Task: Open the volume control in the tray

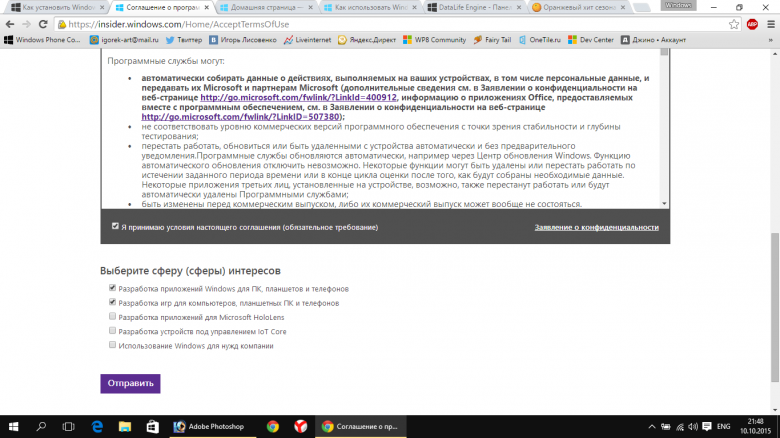Action: coord(692,427)
